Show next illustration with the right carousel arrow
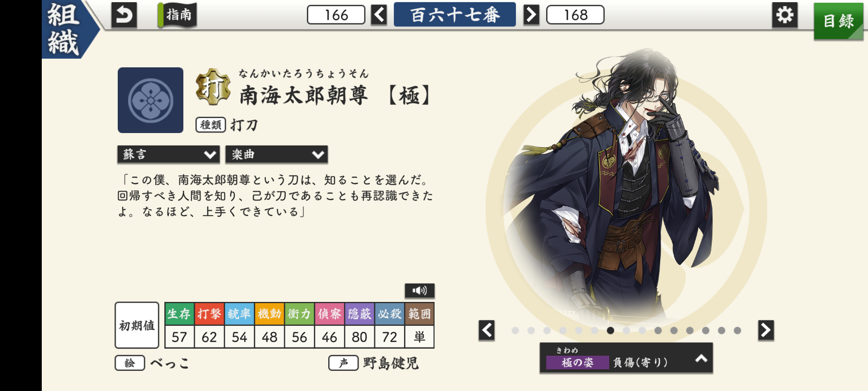 pyautogui.click(x=765, y=330)
